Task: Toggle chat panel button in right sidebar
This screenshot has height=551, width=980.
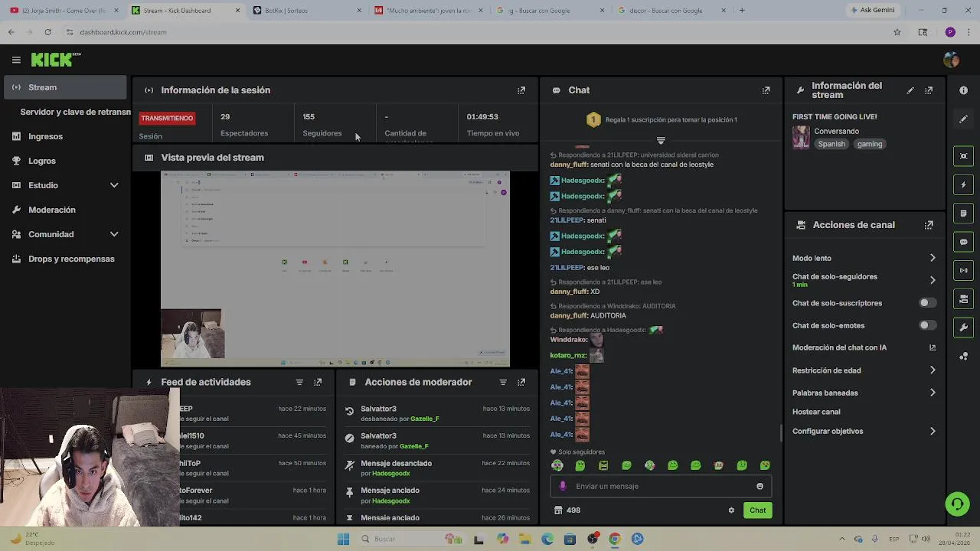Action: pos(963,242)
